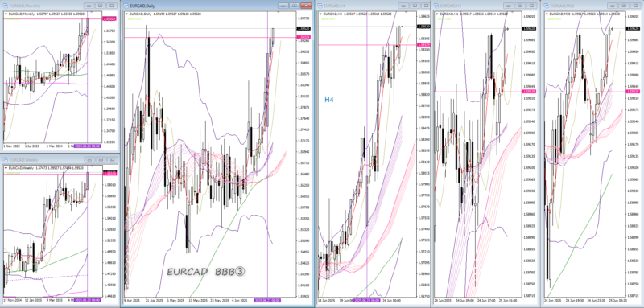Select purple date label on Monthly time axis
The image size is (644, 308).
88,146
